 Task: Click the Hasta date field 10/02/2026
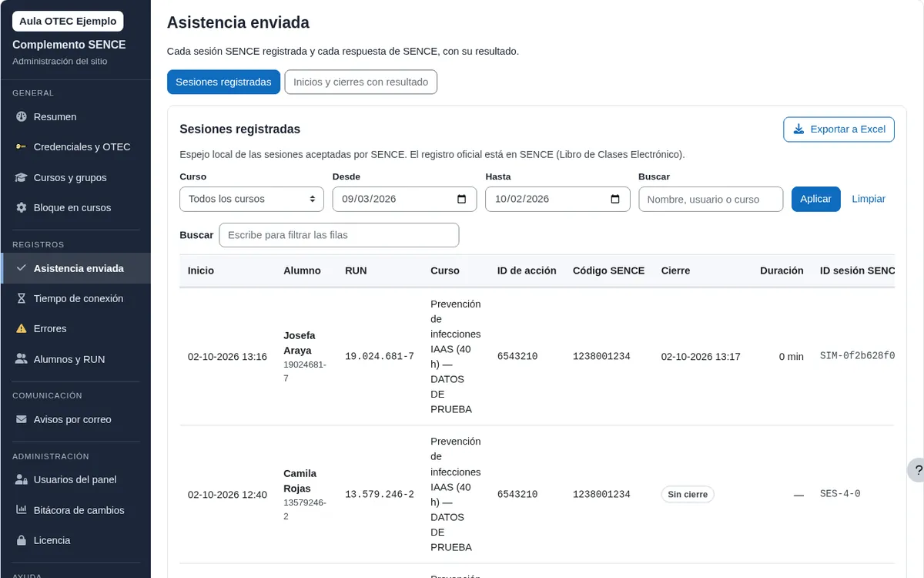click(x=557, y=199)
